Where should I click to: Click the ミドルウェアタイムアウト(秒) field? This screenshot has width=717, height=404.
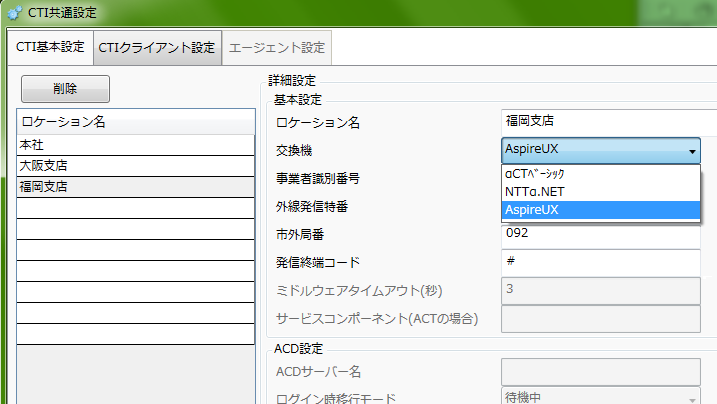click(600, 290)
